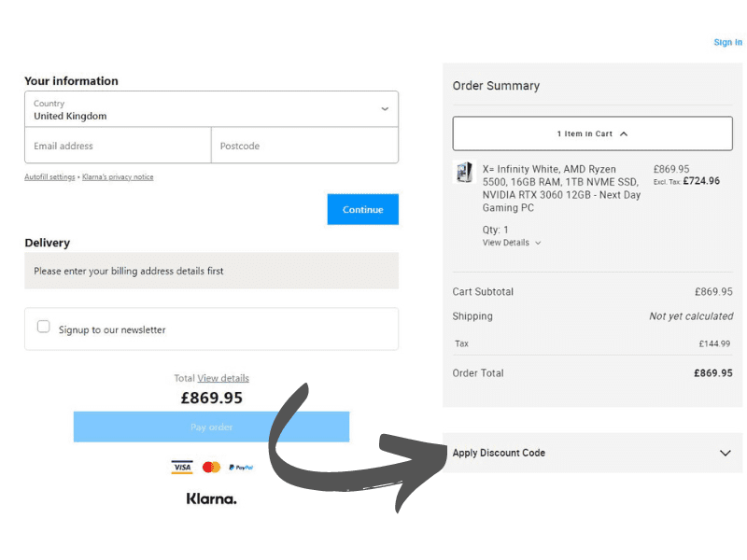The image size is (747, 560).
Task: Tick the Signup to our newsletter checkbox
Action: click(43, 327)
